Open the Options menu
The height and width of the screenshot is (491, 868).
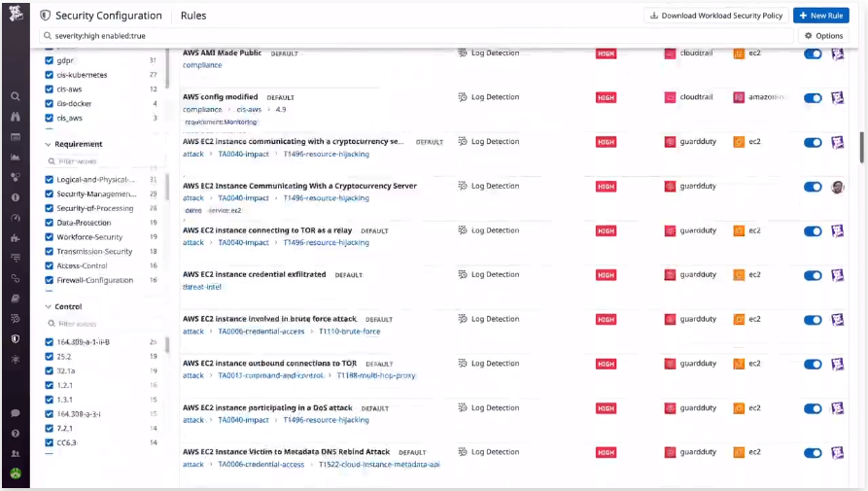pyautogui.click(x=823, y=35)
